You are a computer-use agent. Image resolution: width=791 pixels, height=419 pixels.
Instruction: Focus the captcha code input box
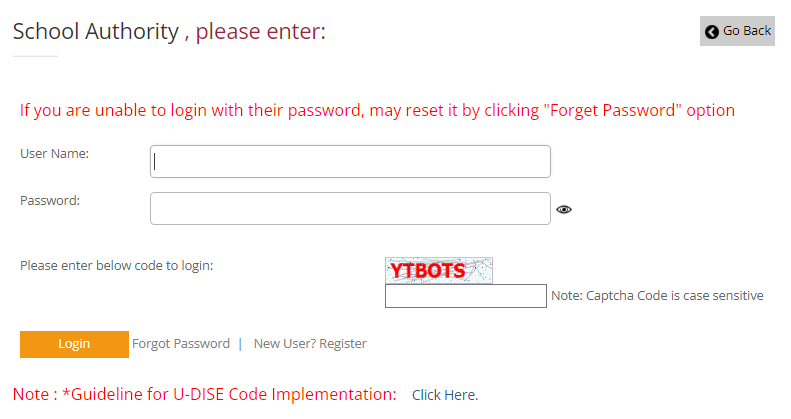point(466,296)
